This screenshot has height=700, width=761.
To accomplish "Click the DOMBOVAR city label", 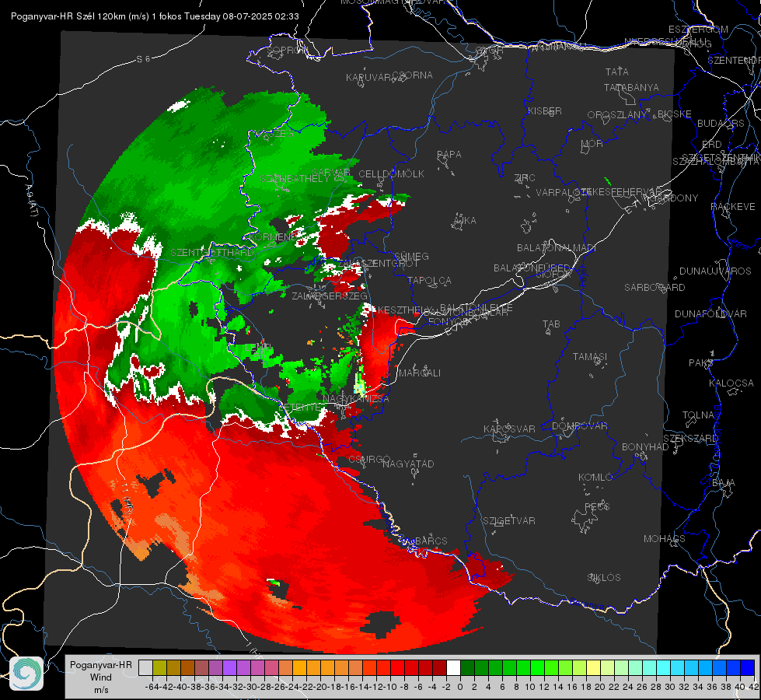I will pos(579,426).
